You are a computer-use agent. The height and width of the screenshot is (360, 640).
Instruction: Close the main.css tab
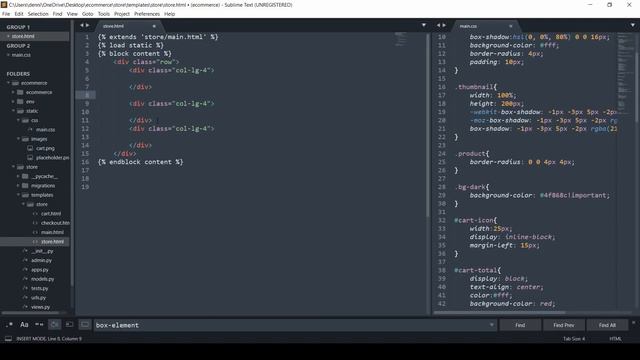click(x=510, y=27)
